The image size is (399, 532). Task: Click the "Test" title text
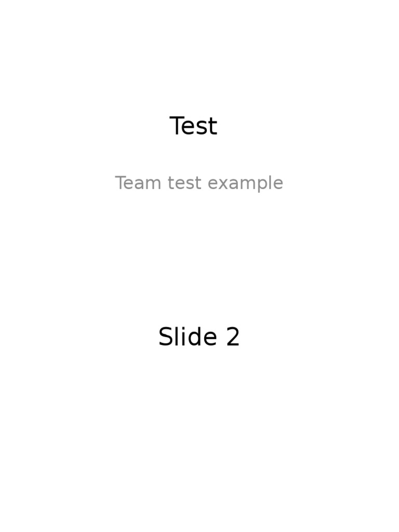tap(193, 126)
